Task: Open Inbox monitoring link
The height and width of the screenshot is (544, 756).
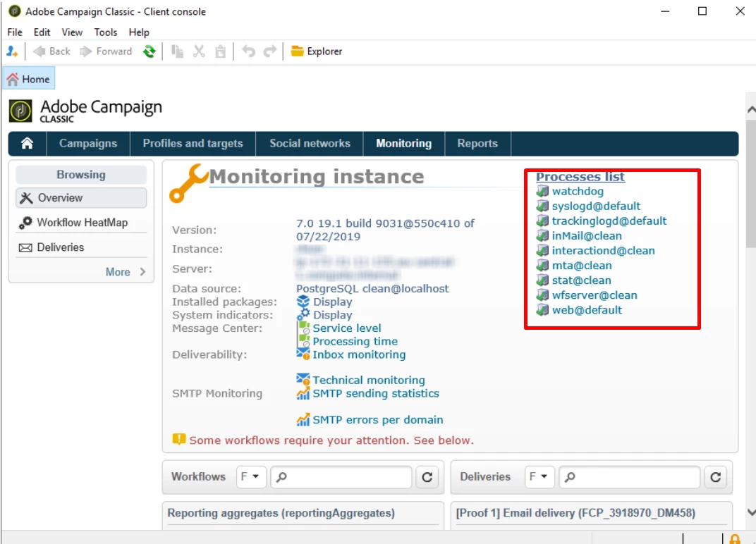Action: (x=359, y=354)
